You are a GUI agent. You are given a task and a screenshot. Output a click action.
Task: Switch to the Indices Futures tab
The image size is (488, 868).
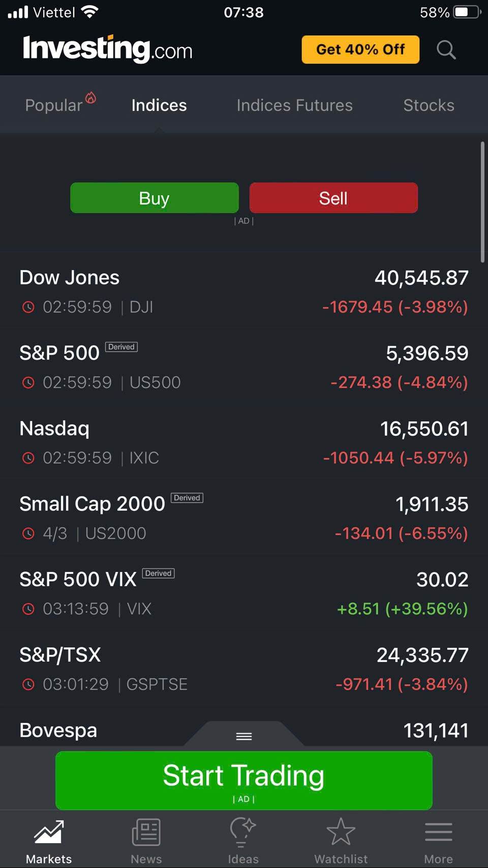click(x=294, y=105)
